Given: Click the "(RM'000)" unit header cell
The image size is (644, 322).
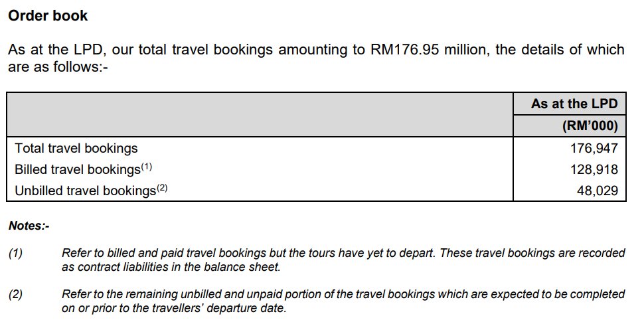Looking at the screenshot, I should click(590, 126).
